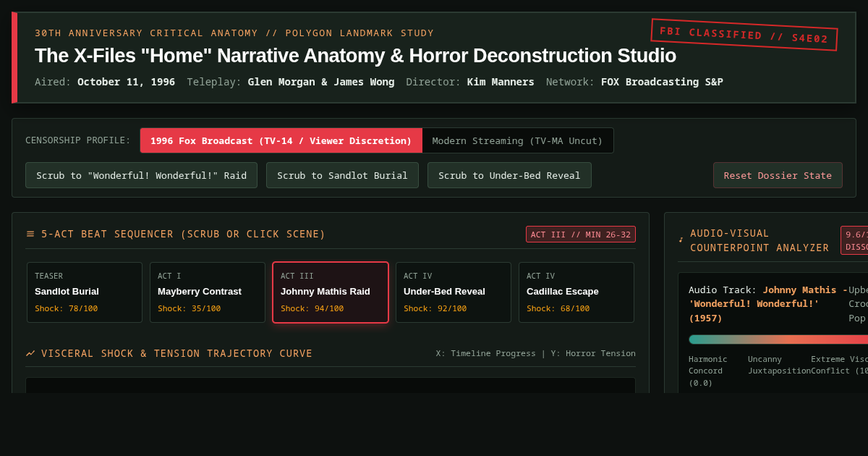This screenshot has width=868, height=456.
Task: Pick the Cadillac Escape scene card
Action: (576, 292)
